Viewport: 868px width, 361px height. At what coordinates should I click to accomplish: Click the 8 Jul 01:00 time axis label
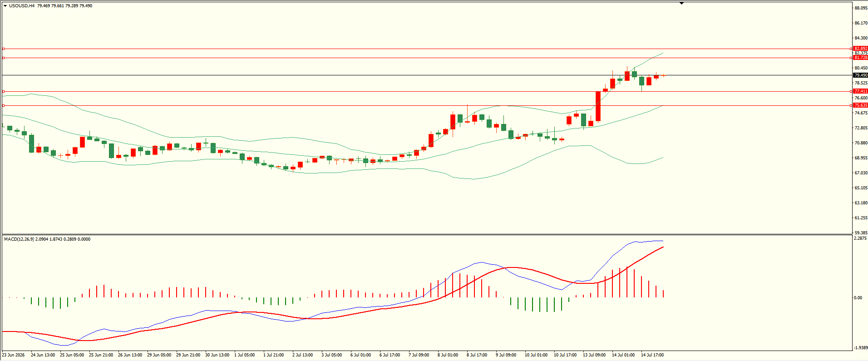point(448,355)
